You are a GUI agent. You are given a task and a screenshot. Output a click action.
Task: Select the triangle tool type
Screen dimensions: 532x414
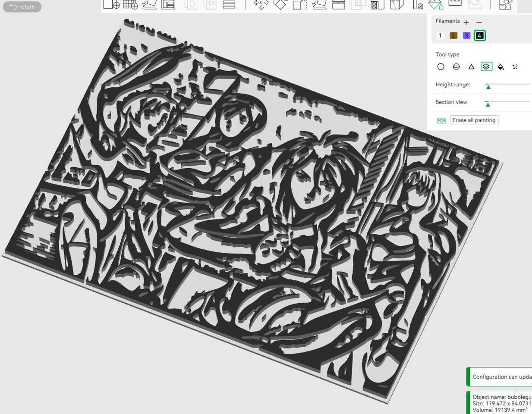(x=471, y=67)
